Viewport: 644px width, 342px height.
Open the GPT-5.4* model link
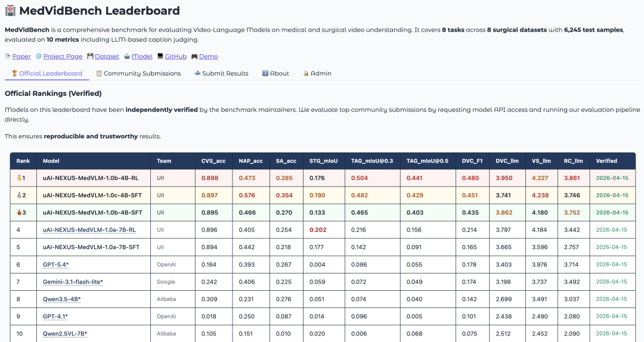[x=55, y=265]
